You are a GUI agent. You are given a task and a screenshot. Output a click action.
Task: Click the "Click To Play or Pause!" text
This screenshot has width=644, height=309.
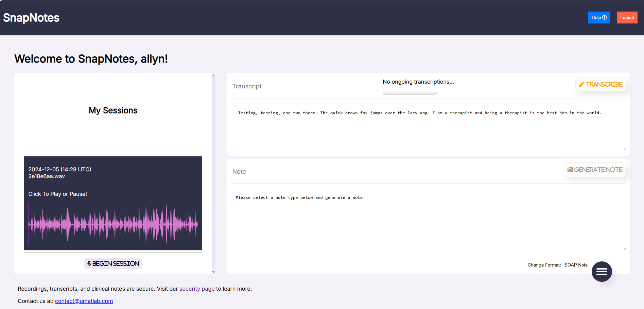coord(57,194)
